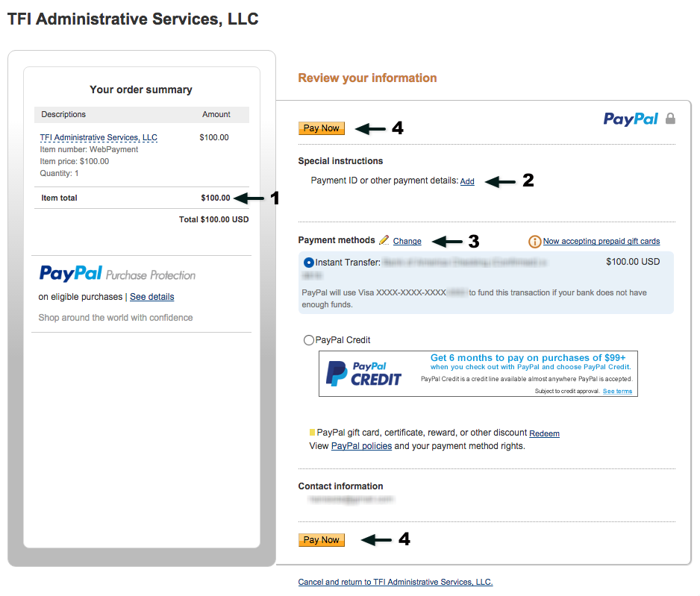Click the PayPal Credit logo in banner
This screenshot has width=700, height=596.
[x=364, y=374]
